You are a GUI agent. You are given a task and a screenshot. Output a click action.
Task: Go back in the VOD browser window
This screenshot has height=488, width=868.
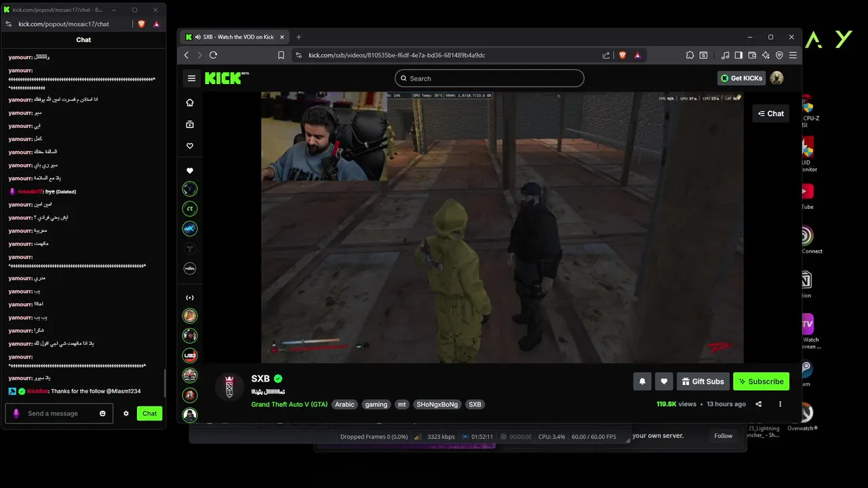tap(186, 55)
